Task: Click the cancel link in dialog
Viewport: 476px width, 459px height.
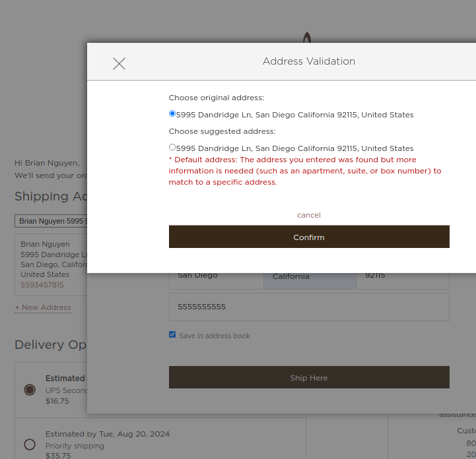Action: point(308,215)
